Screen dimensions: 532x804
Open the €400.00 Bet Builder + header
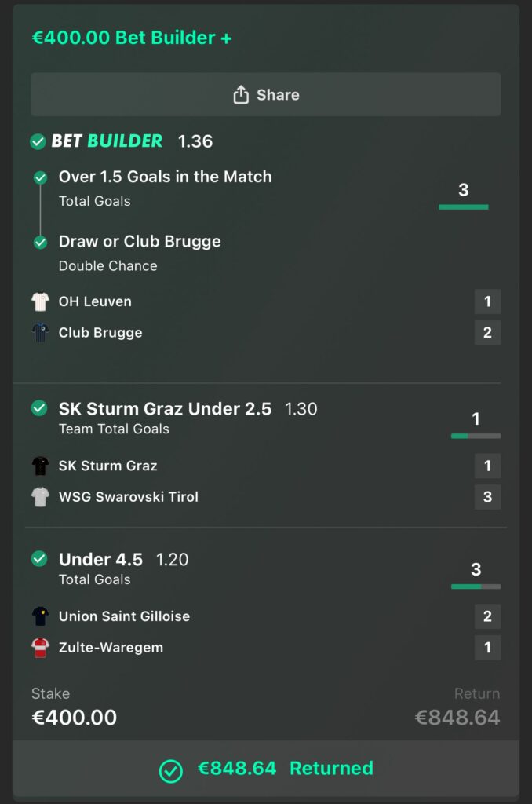132,38
